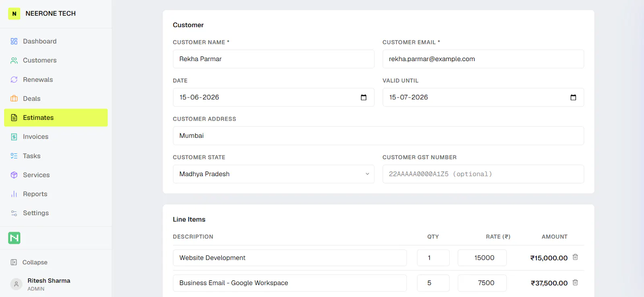Click the NEERONE TECH company name
This screenshot has width=644, height=297.
click(51, 14)
